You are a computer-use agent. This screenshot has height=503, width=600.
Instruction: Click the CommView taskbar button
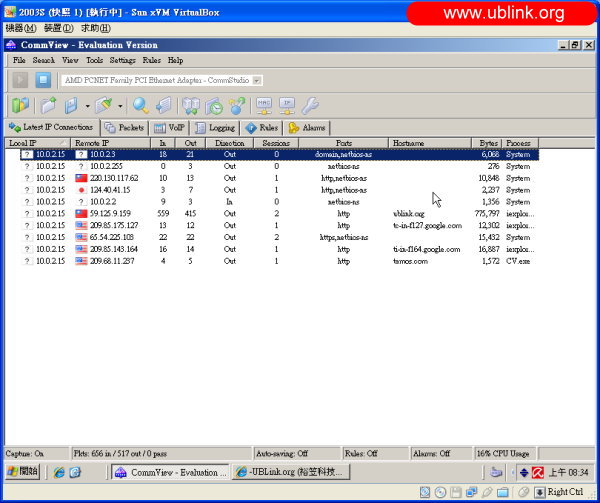(170, 472)
